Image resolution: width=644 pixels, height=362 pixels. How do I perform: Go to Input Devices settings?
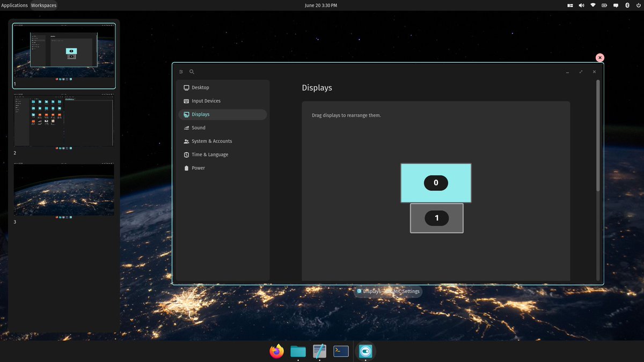point(222,101)
